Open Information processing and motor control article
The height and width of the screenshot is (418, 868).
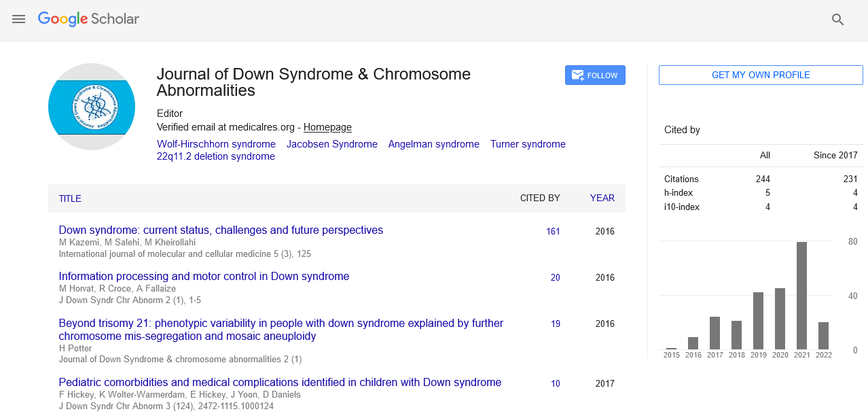click(x=204, y=277)
